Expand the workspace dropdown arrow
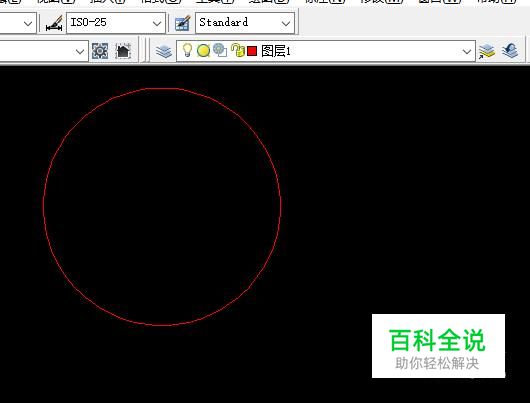530x403 pixels. [80, 52]
